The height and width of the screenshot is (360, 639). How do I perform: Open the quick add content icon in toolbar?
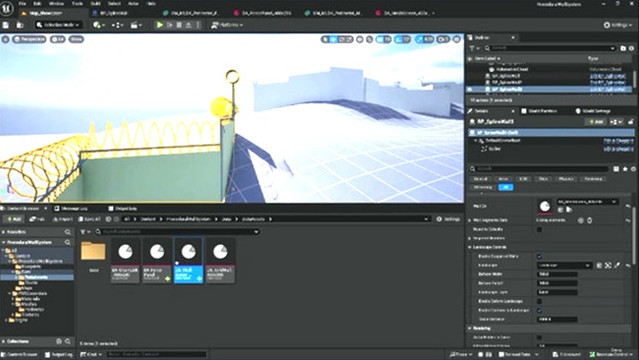pyautogui.click(x=98, y=25)
